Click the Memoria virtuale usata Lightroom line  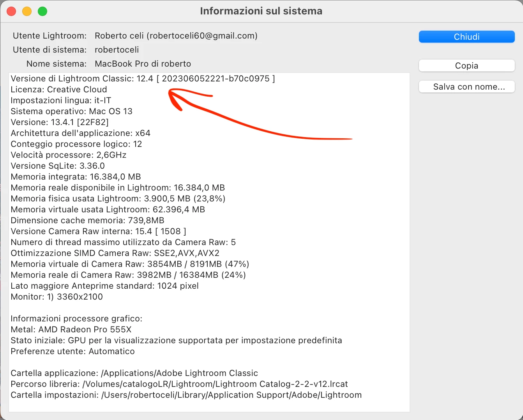coord(108,210)
